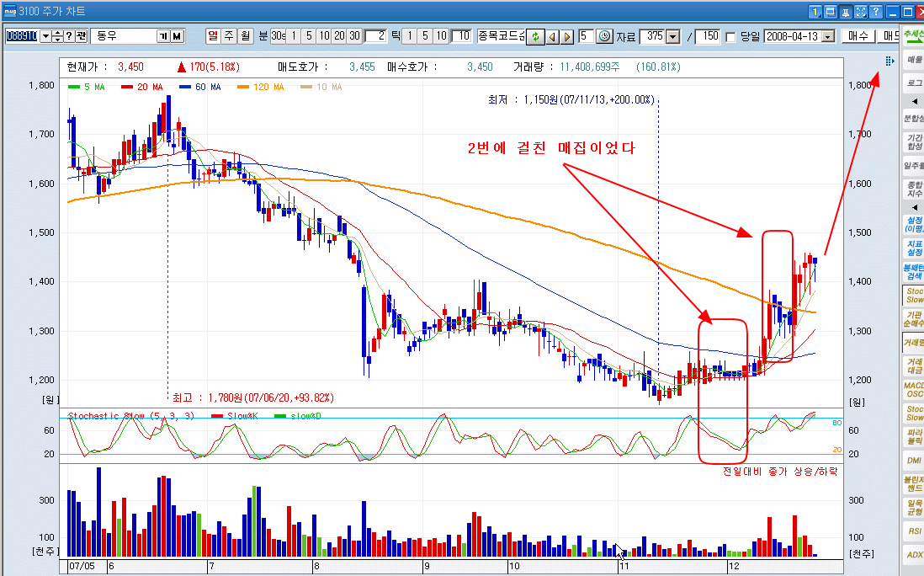Enable the 당일 checkbox
The width and height of the screenshot is (924, 576).
[730, 37]
